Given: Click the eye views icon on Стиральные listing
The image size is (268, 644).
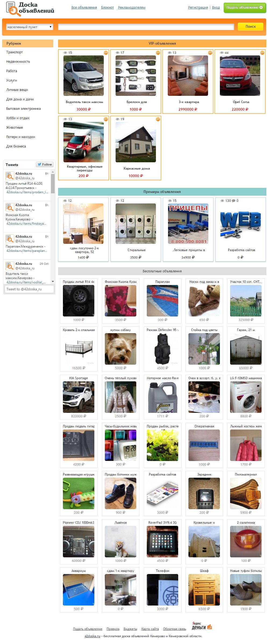Looking at the screenshot, I should (x=117, y=201).
